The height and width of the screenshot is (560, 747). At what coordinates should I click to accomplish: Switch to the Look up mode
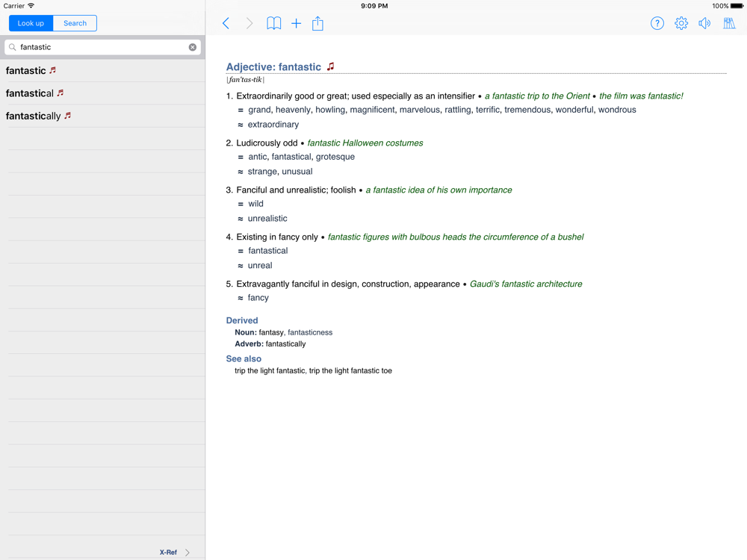click(x=31, y=23)
